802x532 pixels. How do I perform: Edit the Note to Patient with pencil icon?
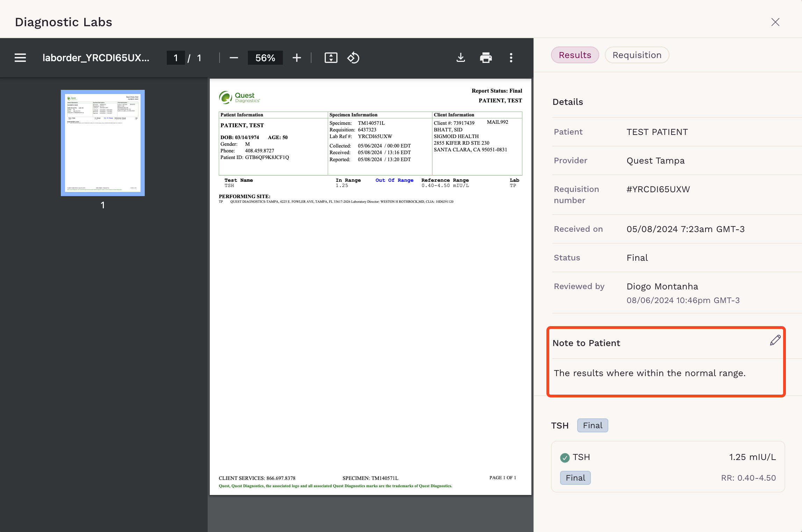775,340
